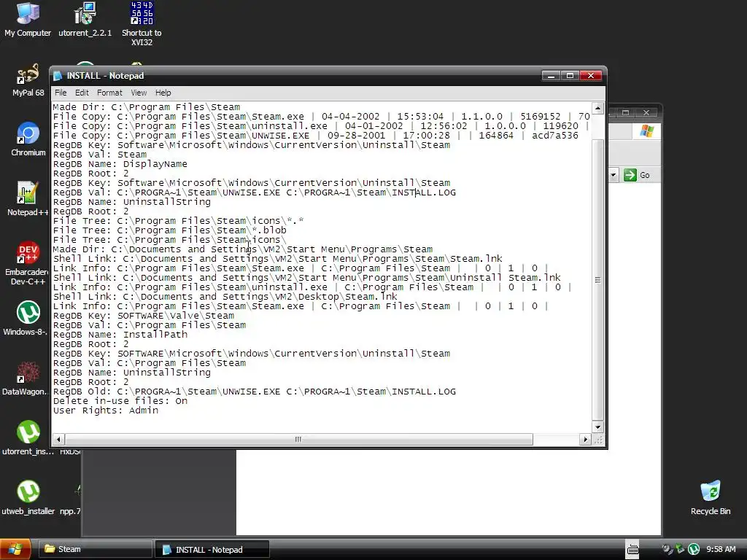
Task: Open the View menu in Notepad
Action: (x=139, y=93)
